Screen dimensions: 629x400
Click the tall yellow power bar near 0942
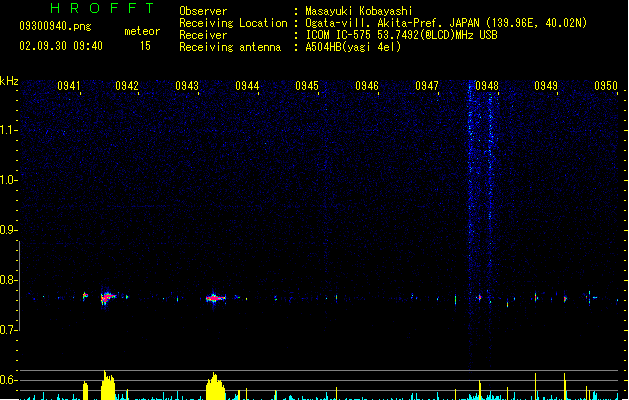[x=108, y=386]
